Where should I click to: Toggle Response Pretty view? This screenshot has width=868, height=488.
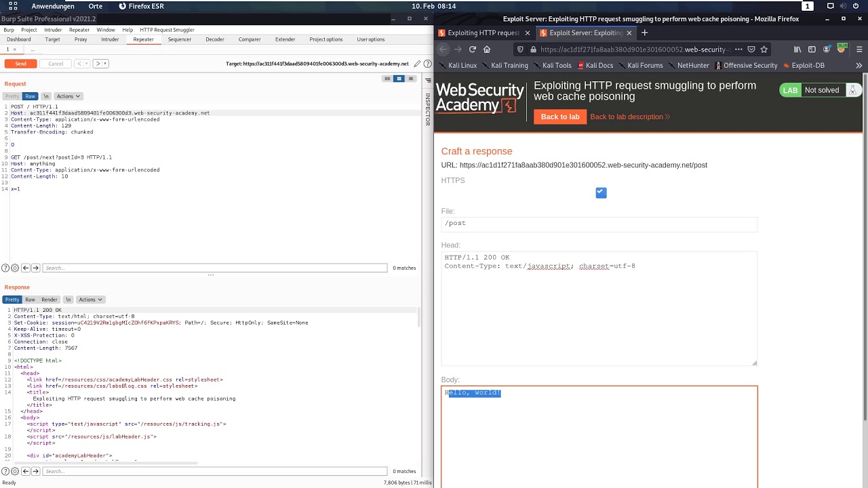(x=12, y=300)
